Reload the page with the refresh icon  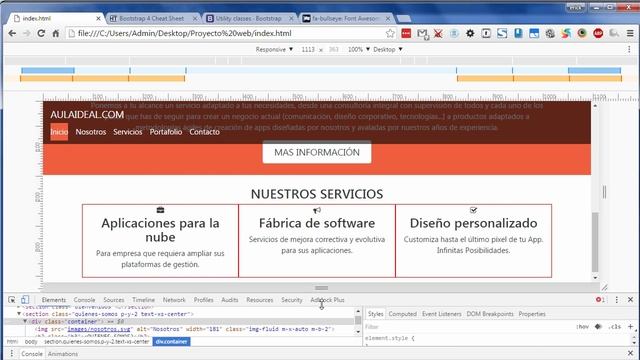(x=41, y=33)
